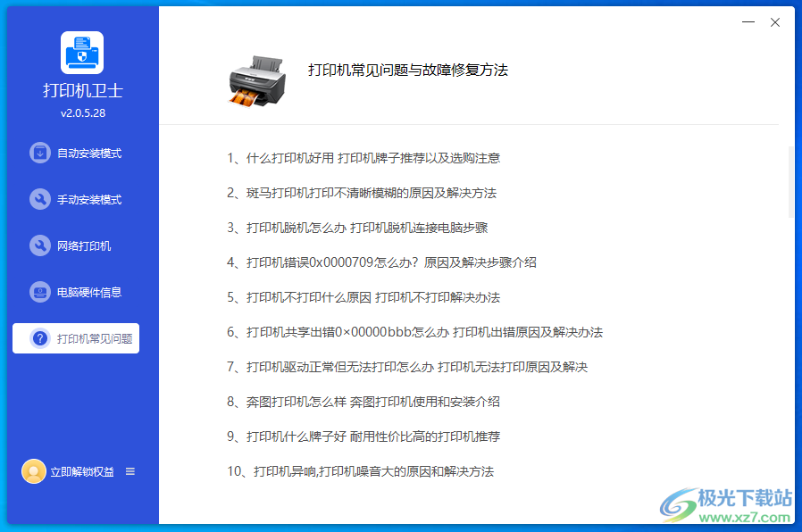Click the question mark icon on 打印机常见问题
This screenshot has width=802, height=532.
pos(39,338)
